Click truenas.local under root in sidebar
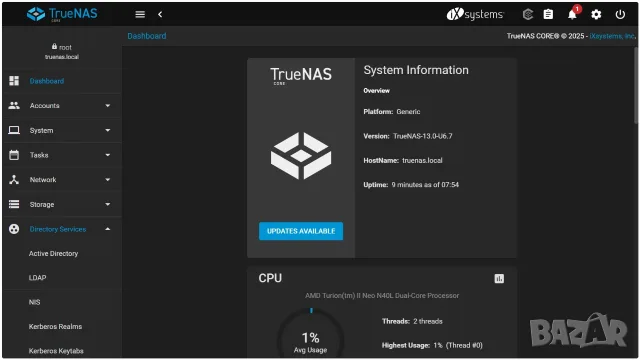Image resolution: width=640 pixels, height=360 pixels. point(62,57)
